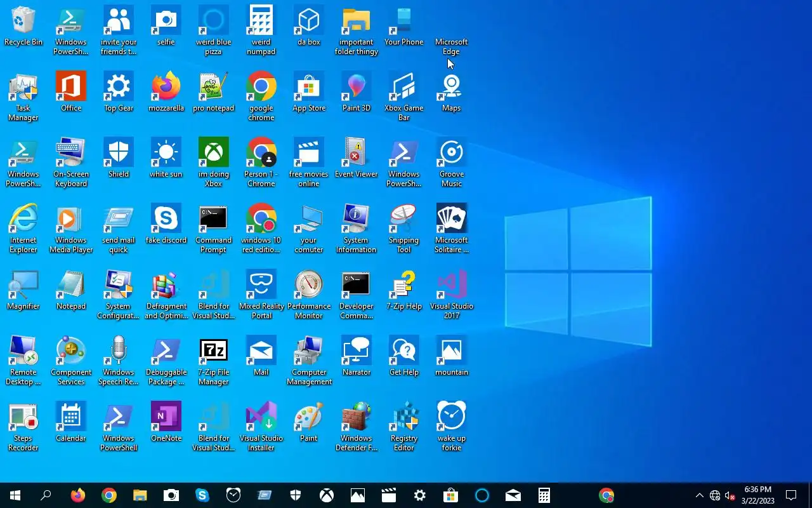This screenshot has height=508, width=812.
Task: Select the 'weird blue pizza' desktop shortcut
Action: coord(214,30)
